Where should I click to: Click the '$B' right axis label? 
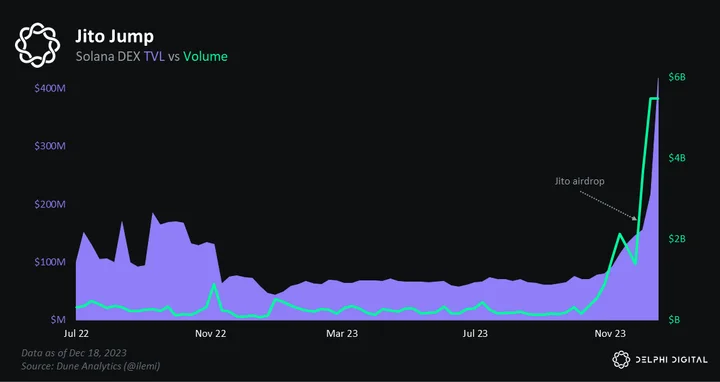pyautogui.click(x=674, y=320)
